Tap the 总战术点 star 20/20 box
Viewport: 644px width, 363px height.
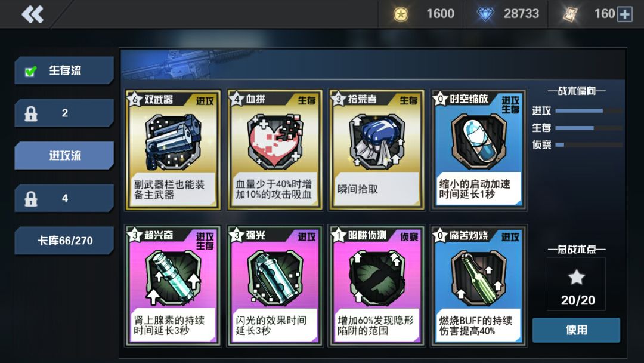(x=576, y=284)
